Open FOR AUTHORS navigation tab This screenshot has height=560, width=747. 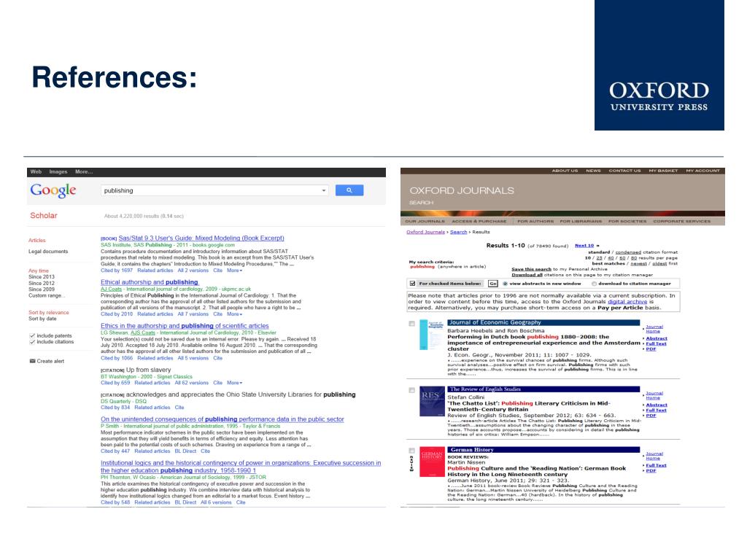click(535, 222)
